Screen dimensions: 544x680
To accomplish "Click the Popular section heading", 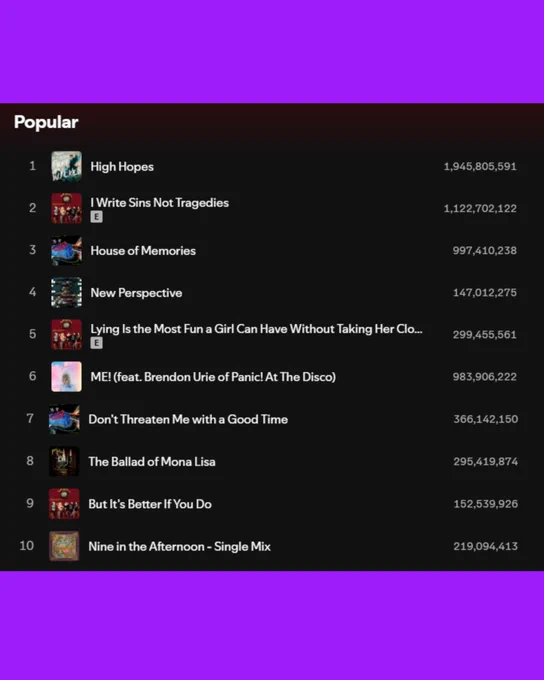I will pos(46,122).
